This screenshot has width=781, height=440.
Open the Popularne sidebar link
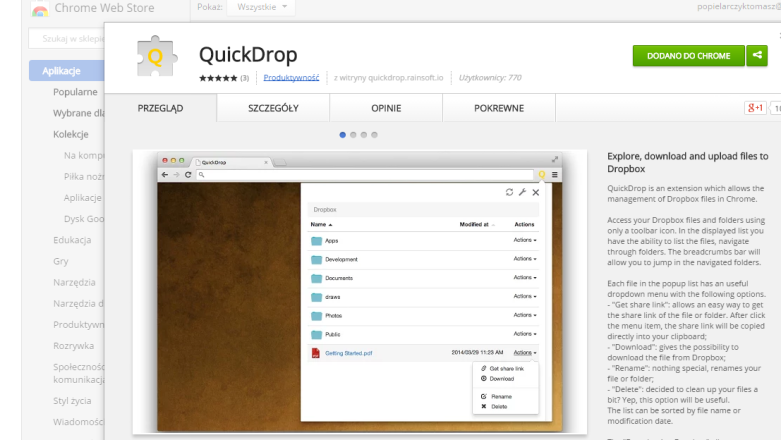pos(75,92)
